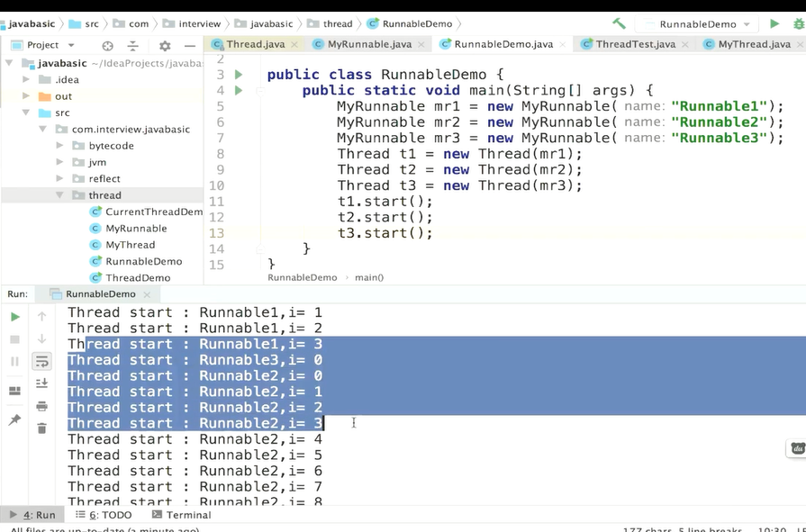This screenshot has width=806, height=532.
Task: Collapse the thread folder in project tree
Action: pos(60,195)
